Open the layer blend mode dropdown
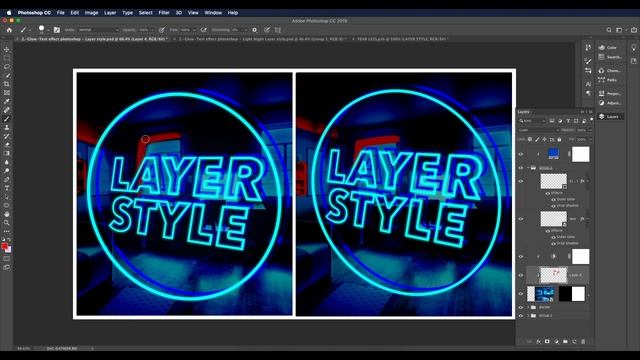 538,130
